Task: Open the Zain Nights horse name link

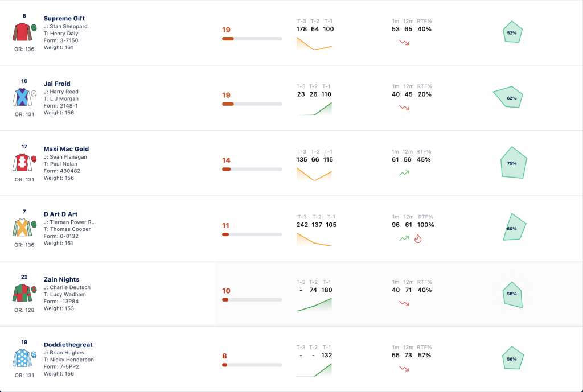Action: (61, 279)
